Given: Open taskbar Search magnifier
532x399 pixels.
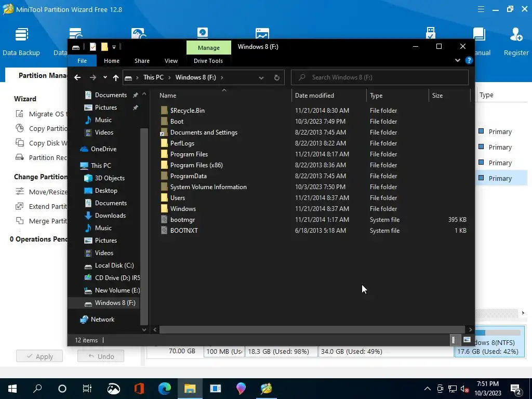Looking at the screenshot, I should pyautogui.click(x=37, y=389).
